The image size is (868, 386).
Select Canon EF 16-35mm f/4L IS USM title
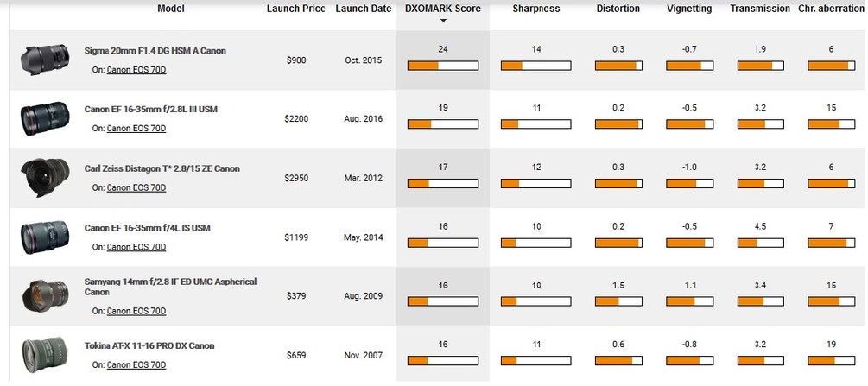pyautogui.click(x=147, y=228)
